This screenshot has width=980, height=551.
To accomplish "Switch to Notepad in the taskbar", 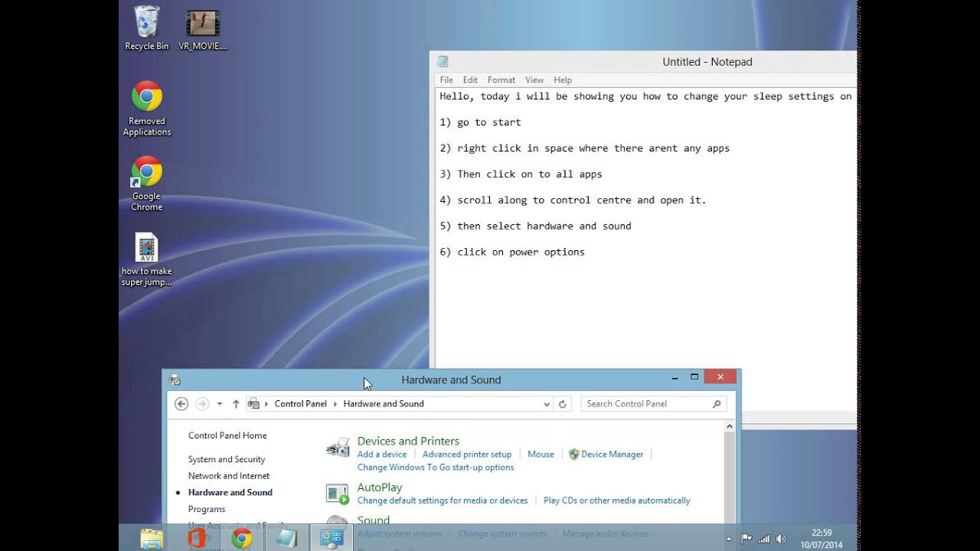I will point(286,538).
